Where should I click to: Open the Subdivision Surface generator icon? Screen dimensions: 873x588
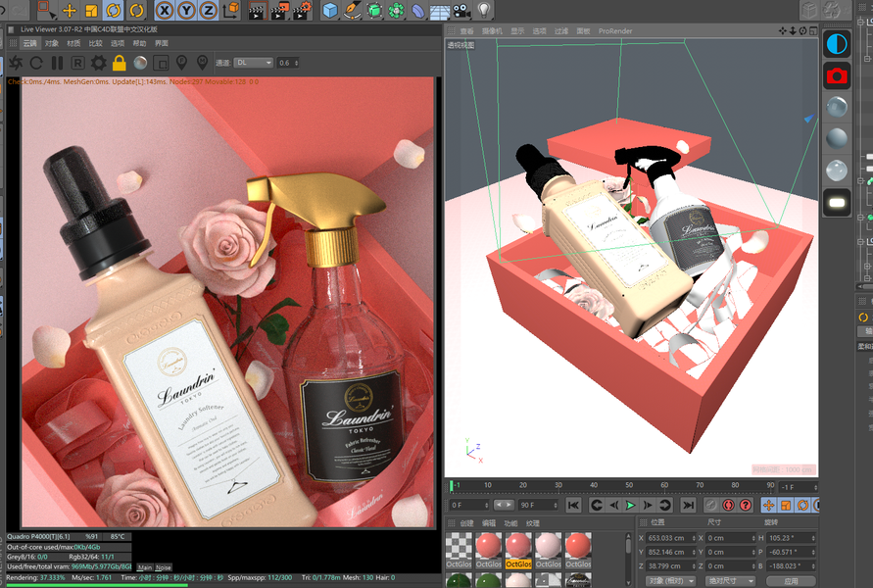(374, 10)
